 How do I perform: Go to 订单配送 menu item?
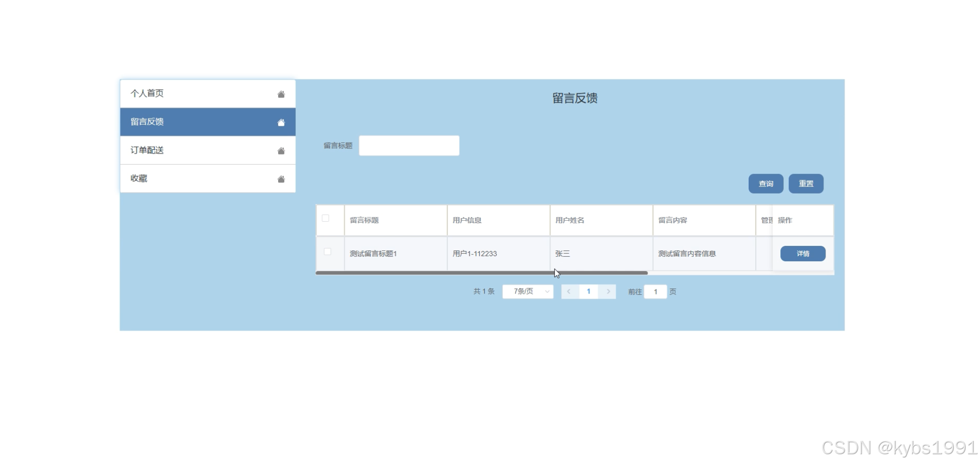[208, 150]
